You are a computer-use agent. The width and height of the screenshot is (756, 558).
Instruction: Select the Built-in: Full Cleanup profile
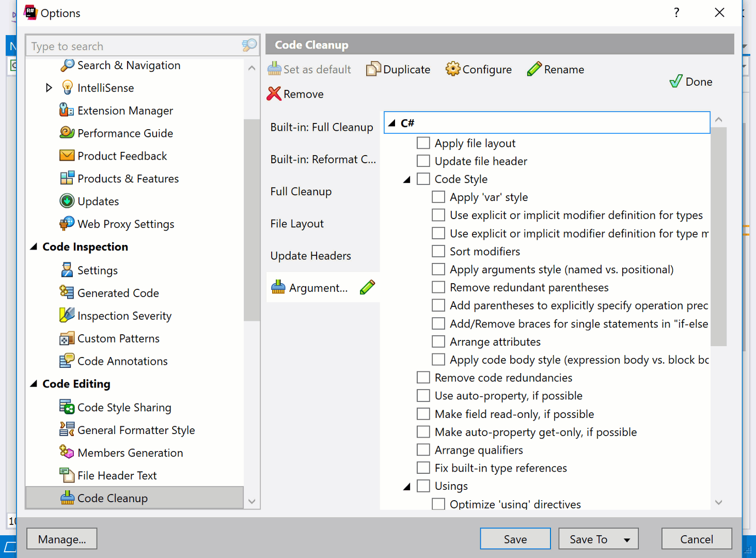321,127
